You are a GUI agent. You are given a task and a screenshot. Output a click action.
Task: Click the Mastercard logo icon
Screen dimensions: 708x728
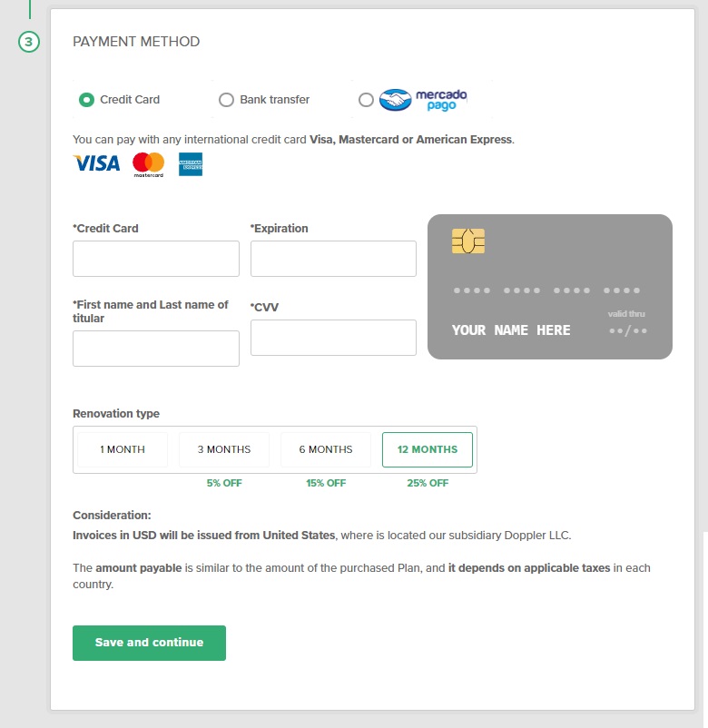(149, 164)
